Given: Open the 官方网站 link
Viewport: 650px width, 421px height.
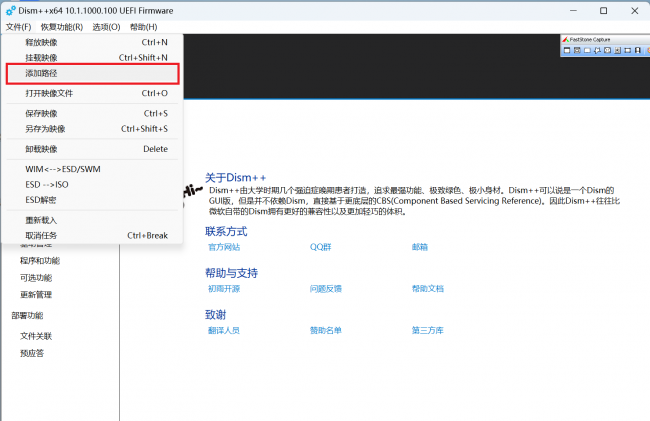Looking at the screenshot, I should point(224,247).
